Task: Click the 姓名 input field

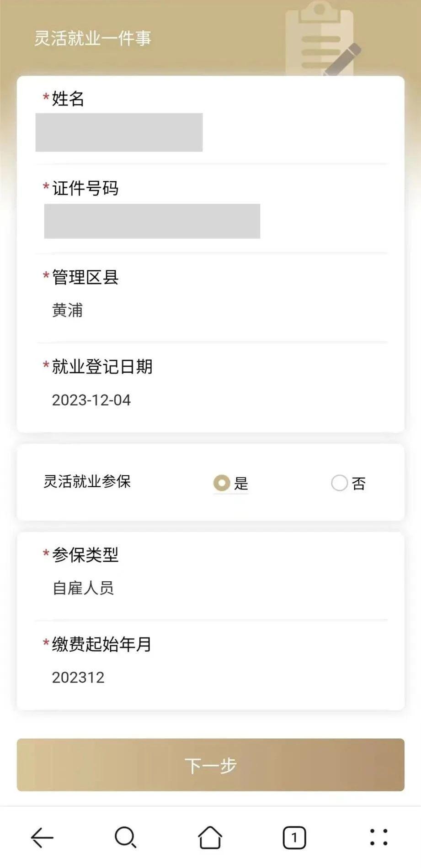Action: coord(119,132)
